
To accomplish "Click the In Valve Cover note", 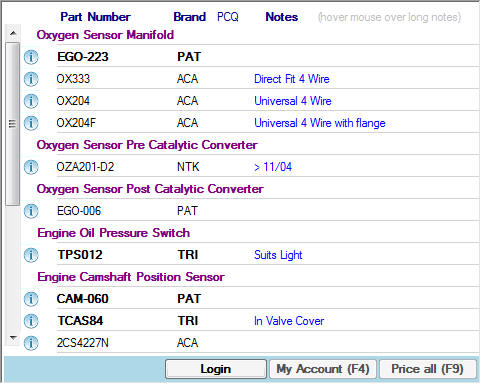I will click(289, 321).
